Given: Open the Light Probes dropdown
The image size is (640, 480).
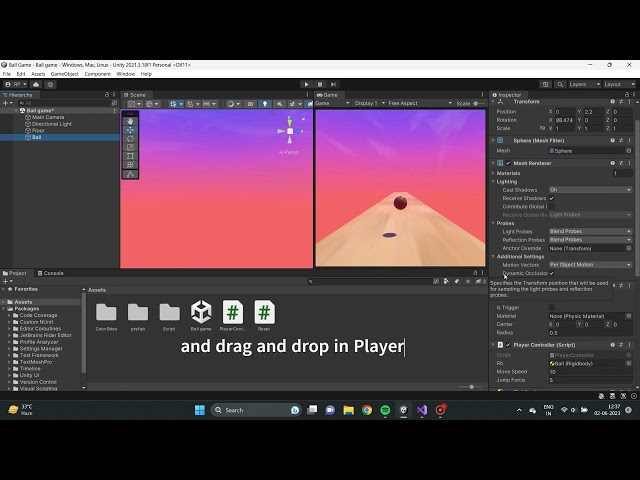Looking at the screenshot, I should coord(590,231).
